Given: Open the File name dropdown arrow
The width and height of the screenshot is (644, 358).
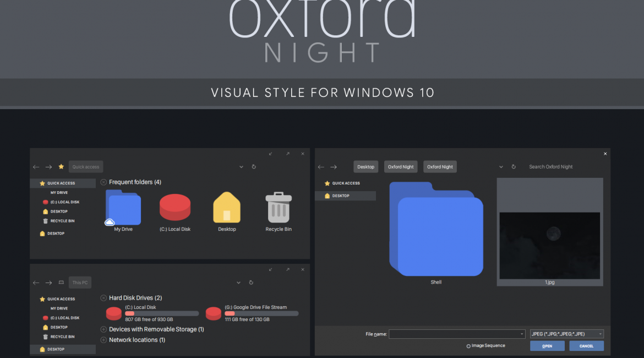Looking at the screenshot, I should coord(522,334).
